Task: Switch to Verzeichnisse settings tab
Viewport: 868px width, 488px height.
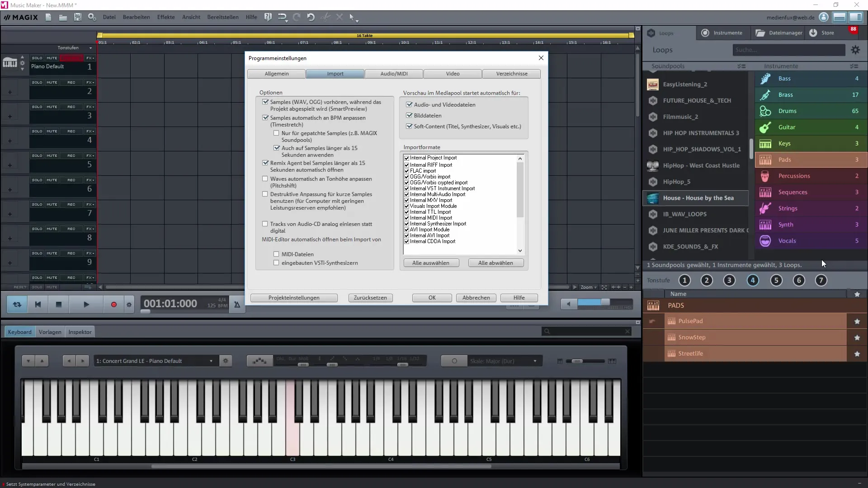Action: pos(511,74)
